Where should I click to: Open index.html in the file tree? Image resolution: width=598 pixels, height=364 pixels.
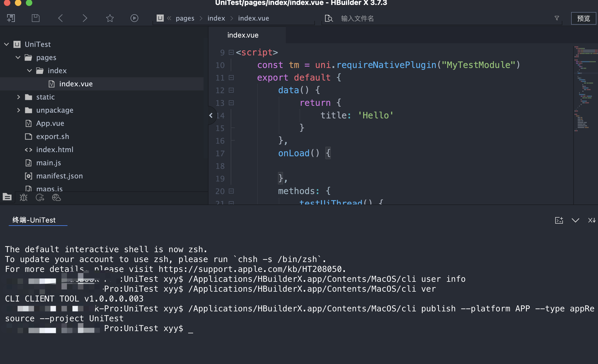point(55,150)
